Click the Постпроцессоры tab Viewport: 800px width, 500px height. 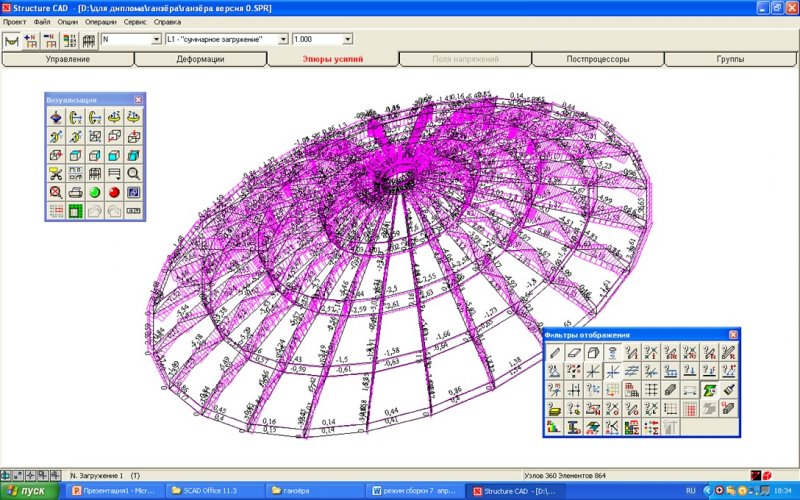(597, 59)
